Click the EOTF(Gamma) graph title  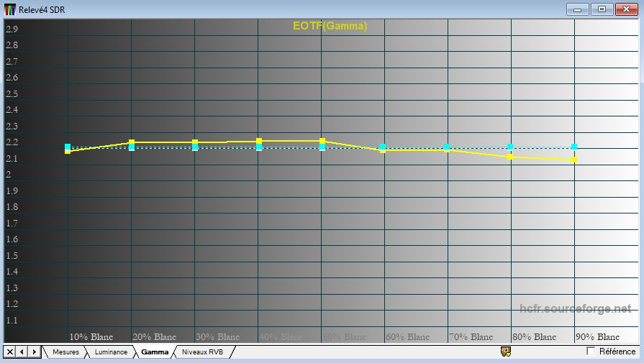click(x=330, y=26)
